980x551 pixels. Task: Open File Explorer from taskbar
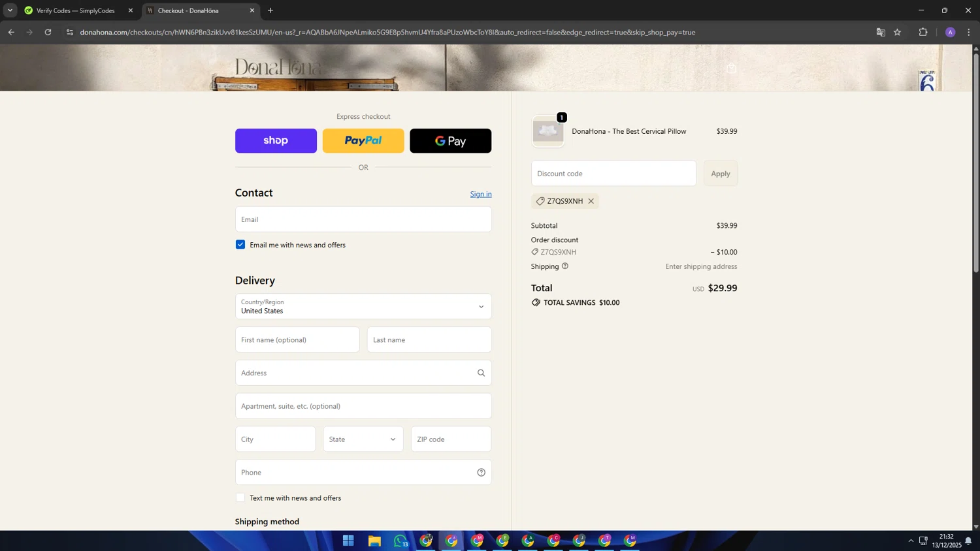pos(374,541)
